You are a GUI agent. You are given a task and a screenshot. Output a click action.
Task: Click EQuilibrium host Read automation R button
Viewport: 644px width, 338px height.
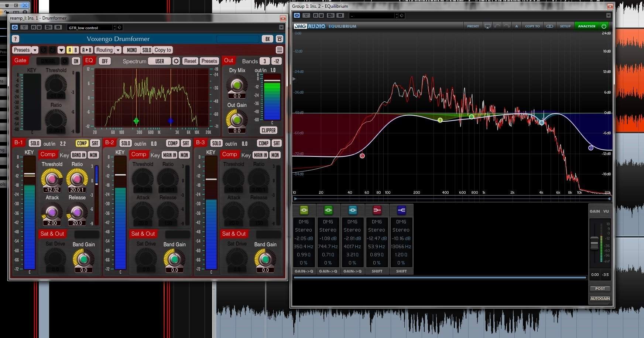[x=316, y=16]
